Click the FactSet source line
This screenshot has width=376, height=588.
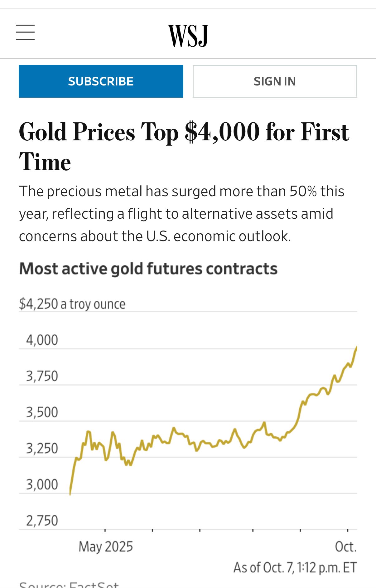point(69,585)
